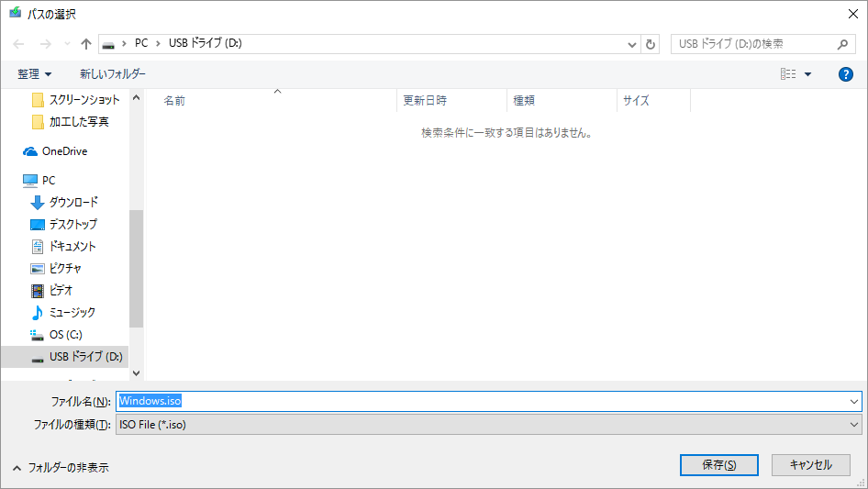Click the 保存(S) button
The width and height of the screenshot is (868, 489).
719,465
